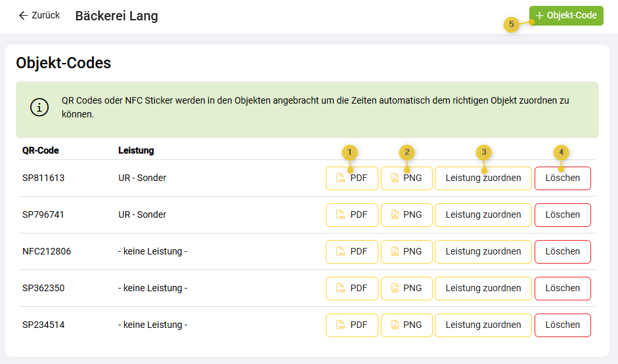This screenshot has height=364, width=618.
Task: Delete the QR code SP811613
Action: pos(563,178)
